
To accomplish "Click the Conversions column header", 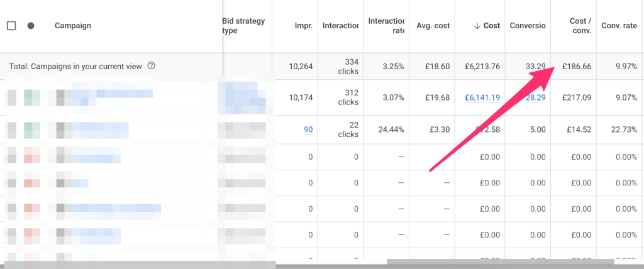I will coord(527,26).
